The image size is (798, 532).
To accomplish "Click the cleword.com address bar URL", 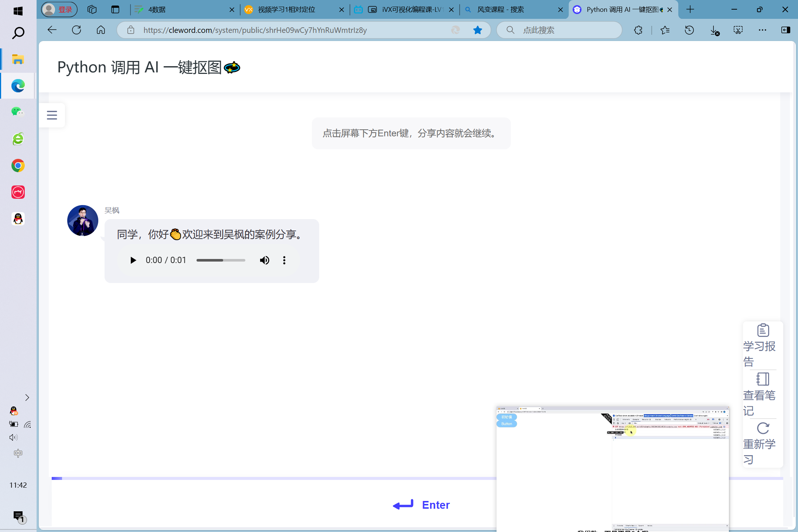I will 255,30.
